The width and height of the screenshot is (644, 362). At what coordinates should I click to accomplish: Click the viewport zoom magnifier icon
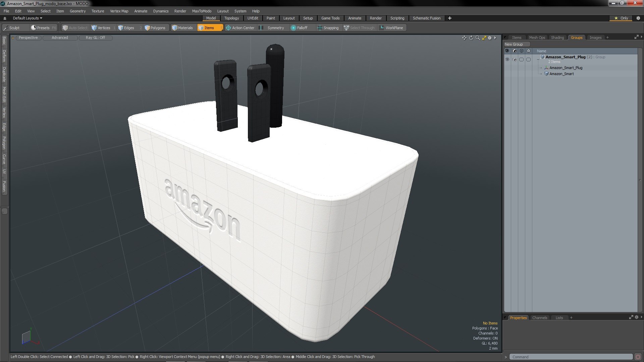pyautogui.click(x=478, y=38)
